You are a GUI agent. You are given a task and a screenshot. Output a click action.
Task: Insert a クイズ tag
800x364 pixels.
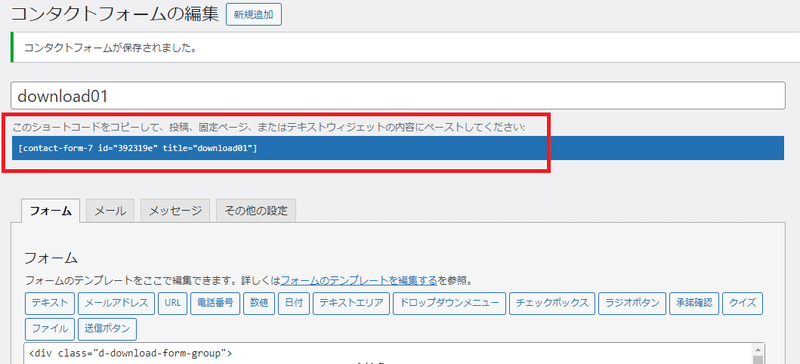click(x=743, y=303)
